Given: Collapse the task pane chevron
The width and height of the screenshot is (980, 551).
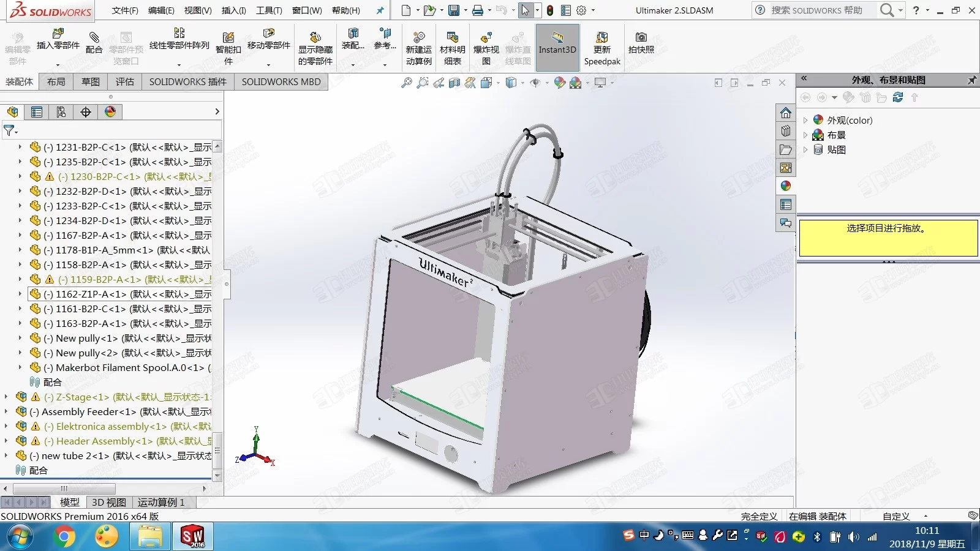Looking at the screenshot, I should coord(804,79).
